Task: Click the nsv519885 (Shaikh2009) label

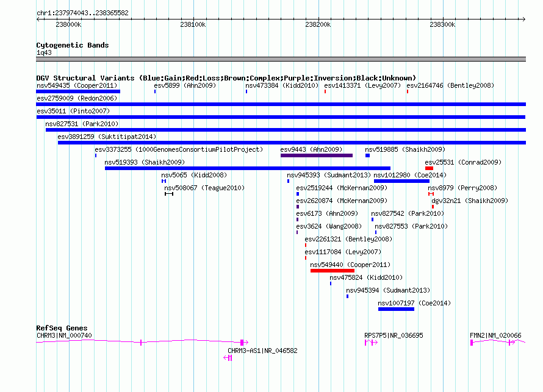Action: pyautogui.click(x=405, y=149)
